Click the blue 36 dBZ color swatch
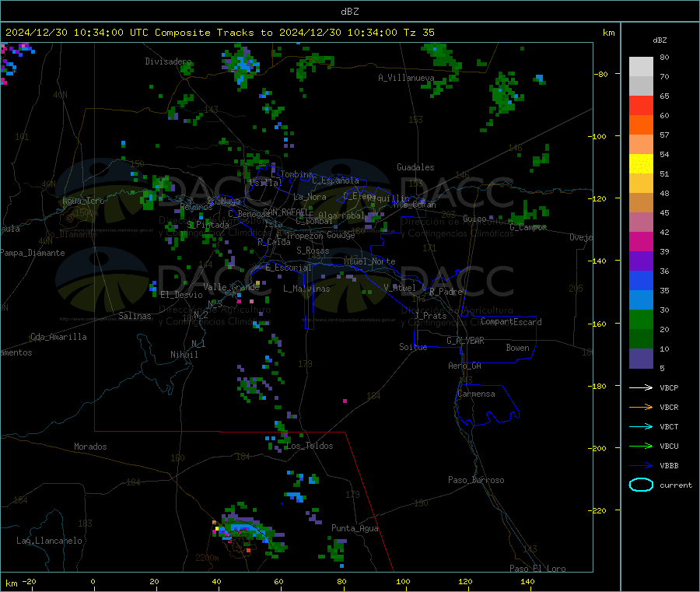The image size is (700, 592). tap(641, 280)
